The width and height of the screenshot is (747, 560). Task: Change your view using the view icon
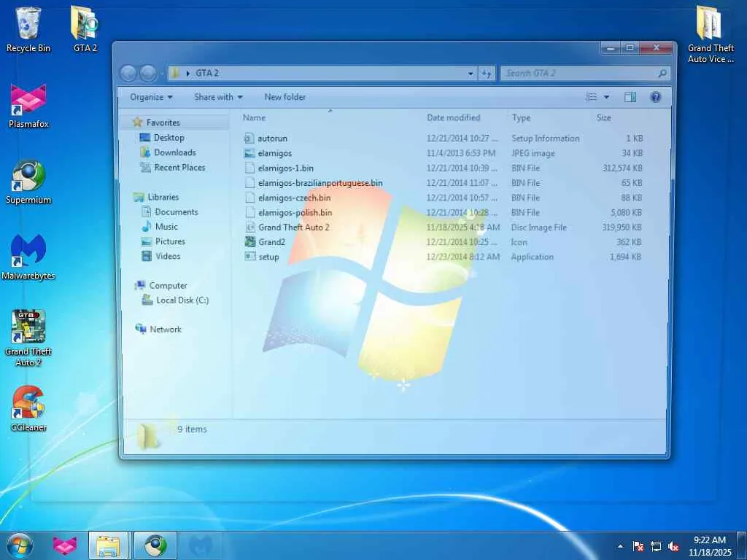pos(591,97)
